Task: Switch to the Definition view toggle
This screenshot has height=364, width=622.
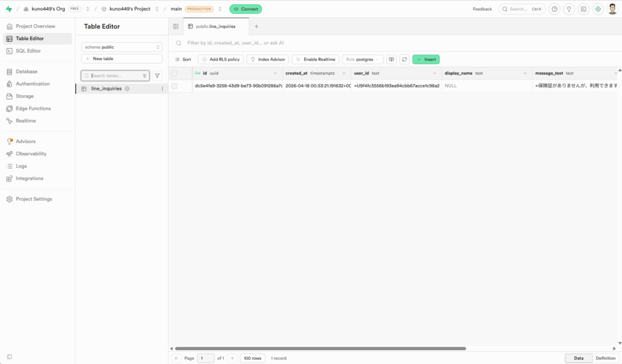Action: (x=605, y=359)
